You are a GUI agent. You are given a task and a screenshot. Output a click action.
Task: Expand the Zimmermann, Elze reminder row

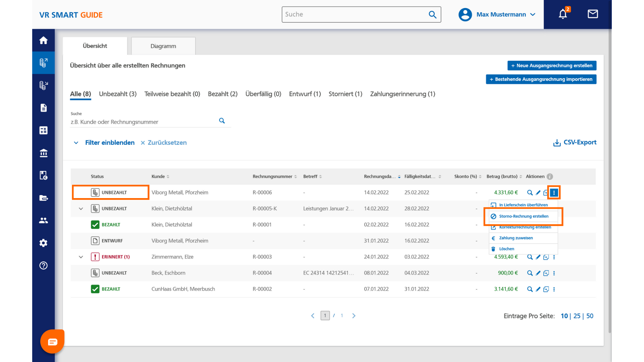[81, 257]
